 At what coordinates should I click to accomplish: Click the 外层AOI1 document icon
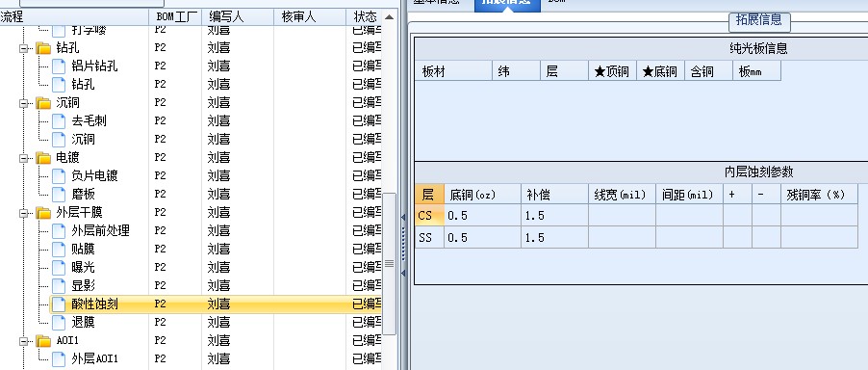pos(59,359)
